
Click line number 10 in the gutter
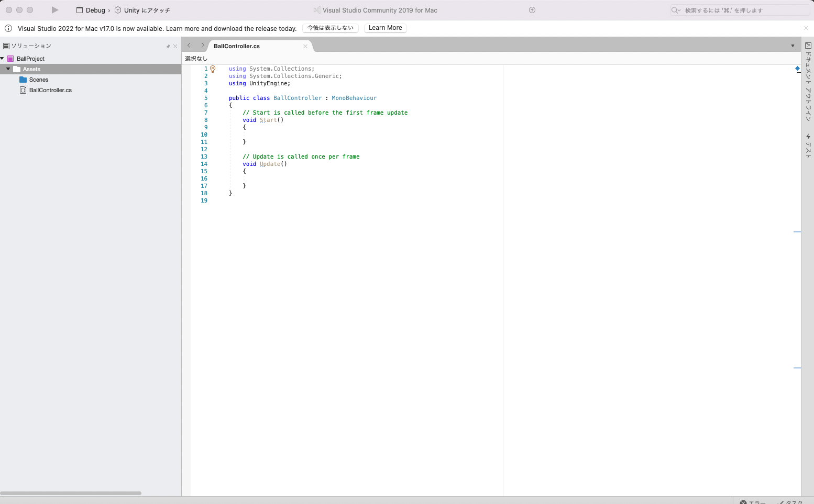pos(204,135)
